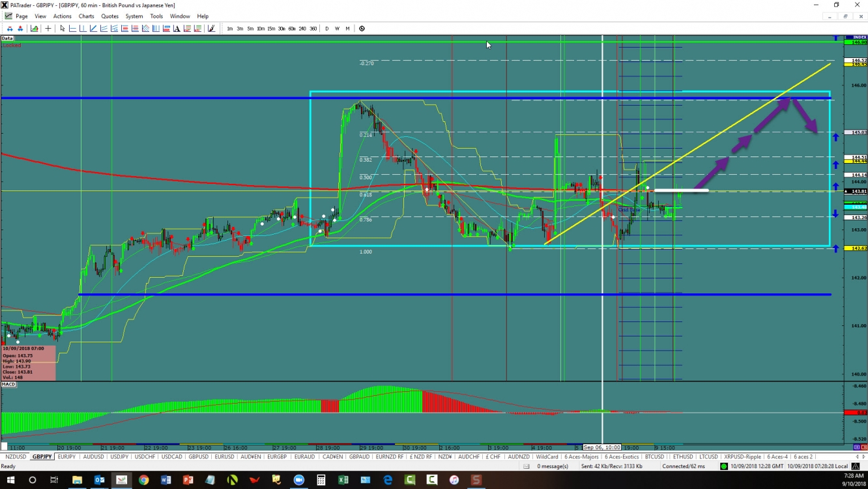Switch chart to 30m timeframe
Viewport: 868px width, 489px height.
[x=282, y=29]
